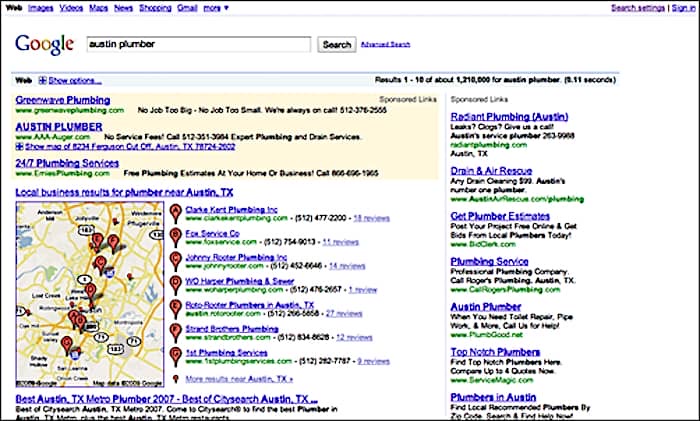Open More results near Austin, TX link
Screen dimensions: 700x421
click(239, 379)
